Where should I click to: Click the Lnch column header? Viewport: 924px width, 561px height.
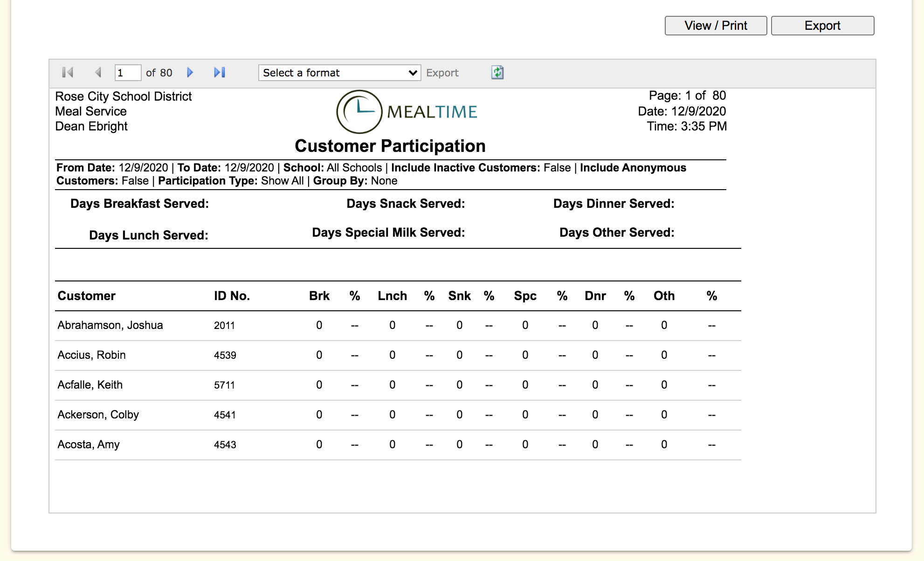coord(392,296)
